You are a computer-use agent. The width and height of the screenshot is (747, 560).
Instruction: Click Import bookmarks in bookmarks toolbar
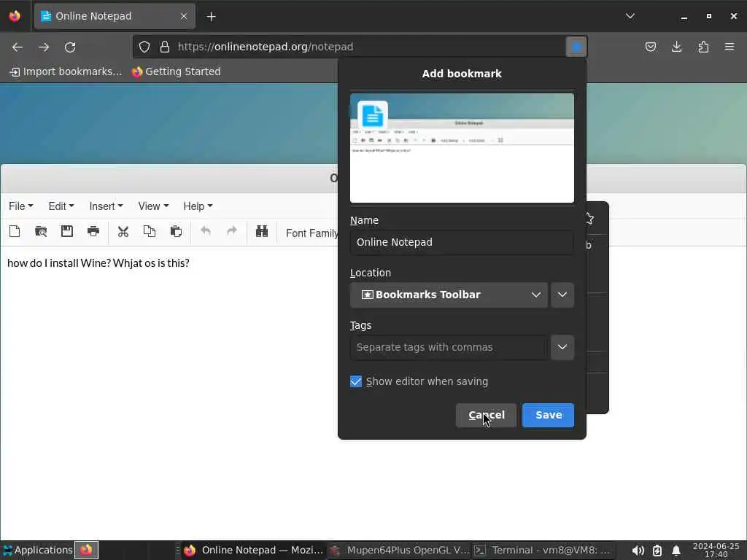(x=66, y=71)
